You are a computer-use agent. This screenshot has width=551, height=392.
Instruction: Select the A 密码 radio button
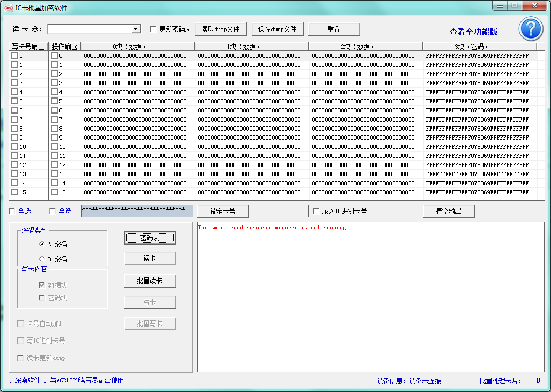tap(42, 244)
